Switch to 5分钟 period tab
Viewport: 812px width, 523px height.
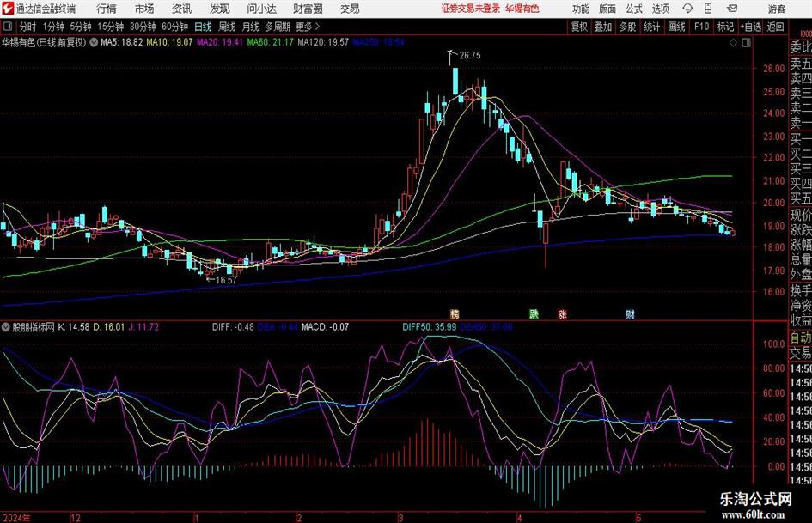click(81, 27)
